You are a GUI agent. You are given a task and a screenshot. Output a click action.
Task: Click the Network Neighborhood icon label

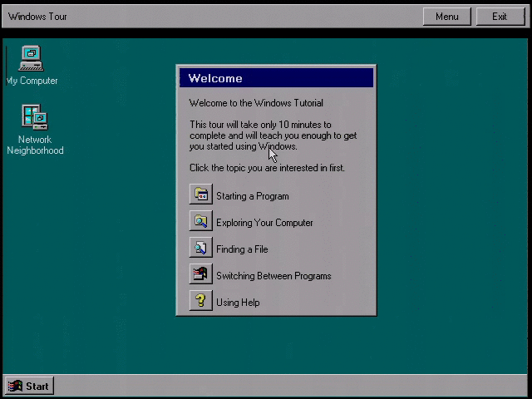click(35, 145)
